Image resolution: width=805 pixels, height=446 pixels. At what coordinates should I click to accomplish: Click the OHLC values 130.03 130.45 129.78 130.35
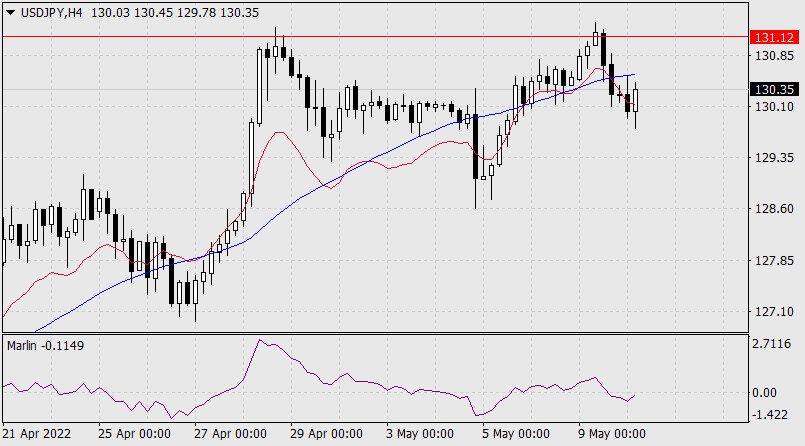coord(175,13)
